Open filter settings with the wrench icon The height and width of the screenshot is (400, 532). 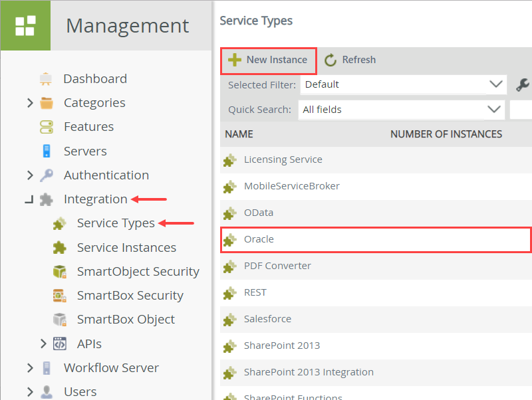(523, 85)
